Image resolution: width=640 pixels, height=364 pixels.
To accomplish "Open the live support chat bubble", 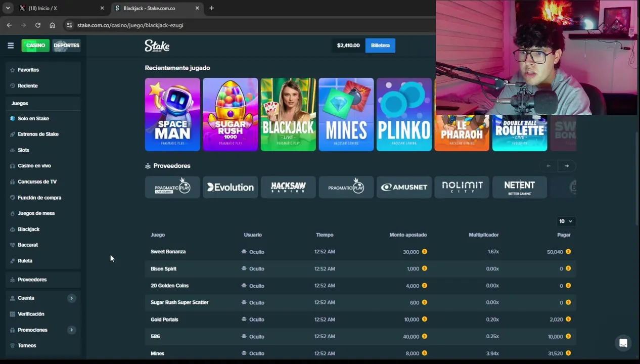I will 623,343.
